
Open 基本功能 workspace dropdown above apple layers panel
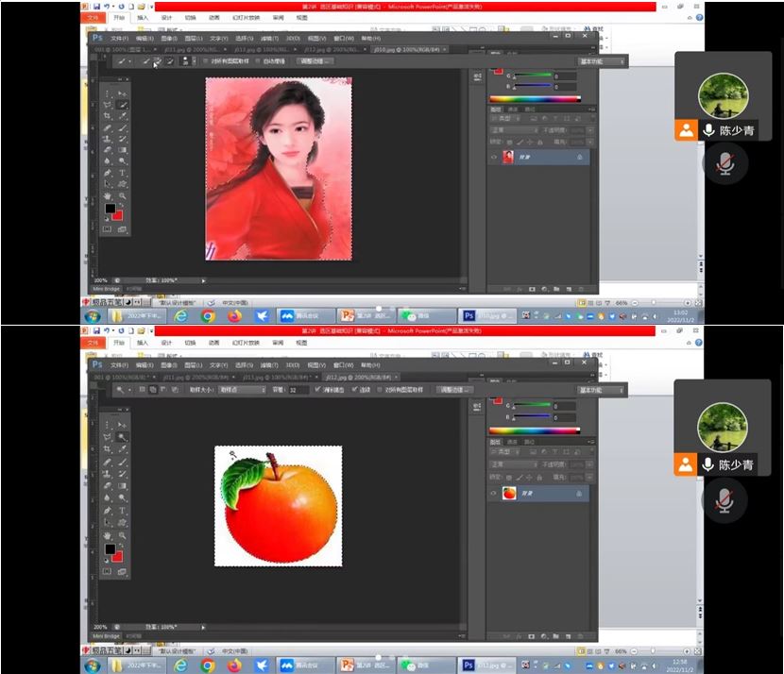point(602,390)
